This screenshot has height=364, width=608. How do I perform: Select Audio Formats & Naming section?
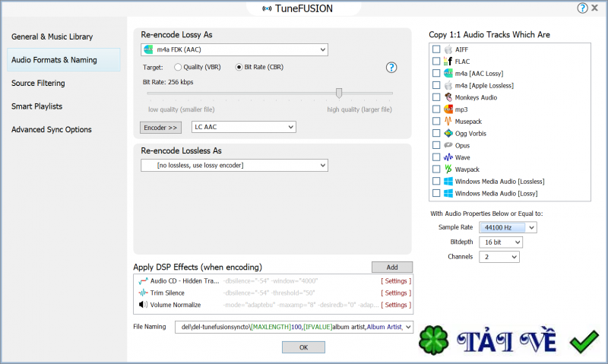(x=64, y=60)
